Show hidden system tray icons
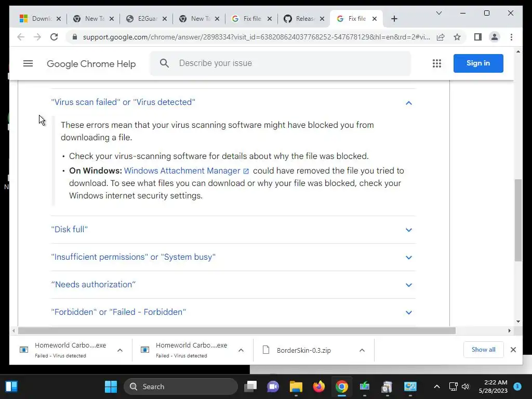Viewport: 532px width, 399px height. point(436,387)
